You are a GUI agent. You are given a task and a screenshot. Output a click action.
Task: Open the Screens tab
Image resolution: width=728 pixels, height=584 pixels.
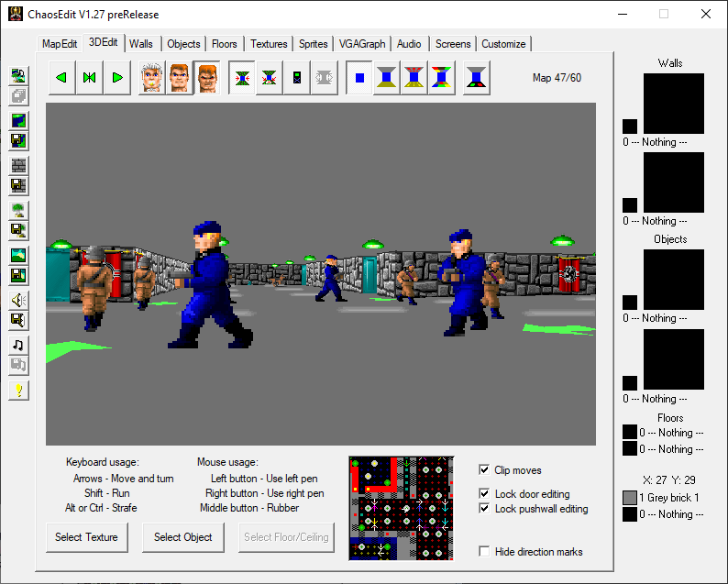click(453, 44)
